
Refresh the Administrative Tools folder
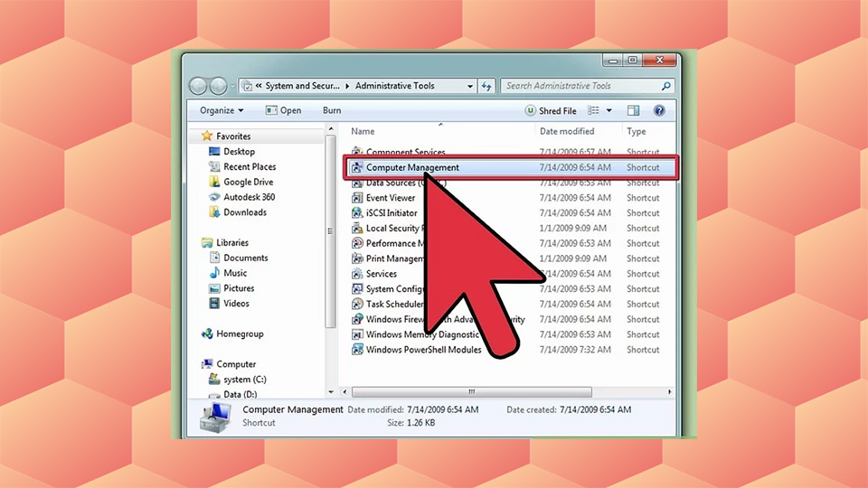coord(486,86)
